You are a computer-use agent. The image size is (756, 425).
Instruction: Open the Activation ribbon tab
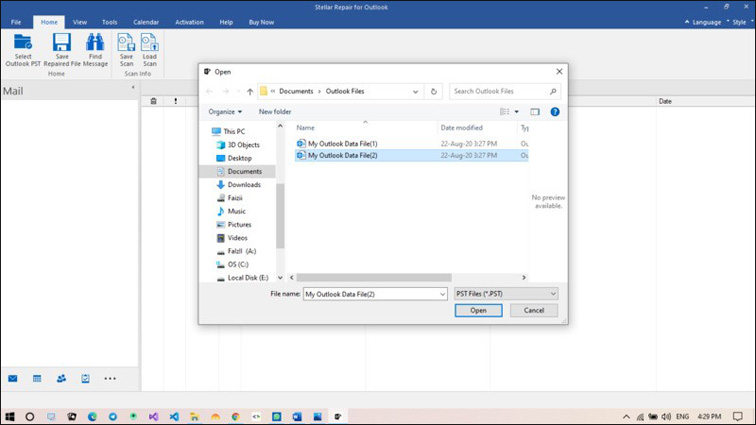189,22
